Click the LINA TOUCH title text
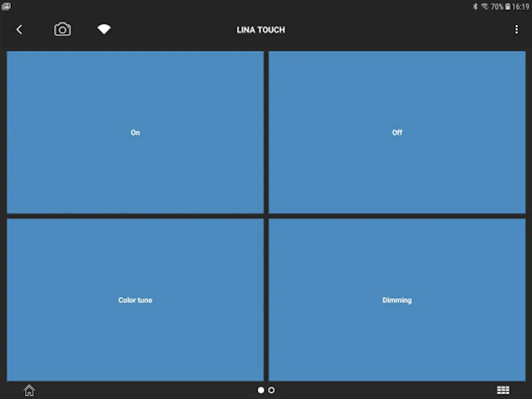This screenshot has width=532, height=399. (261, 30)
